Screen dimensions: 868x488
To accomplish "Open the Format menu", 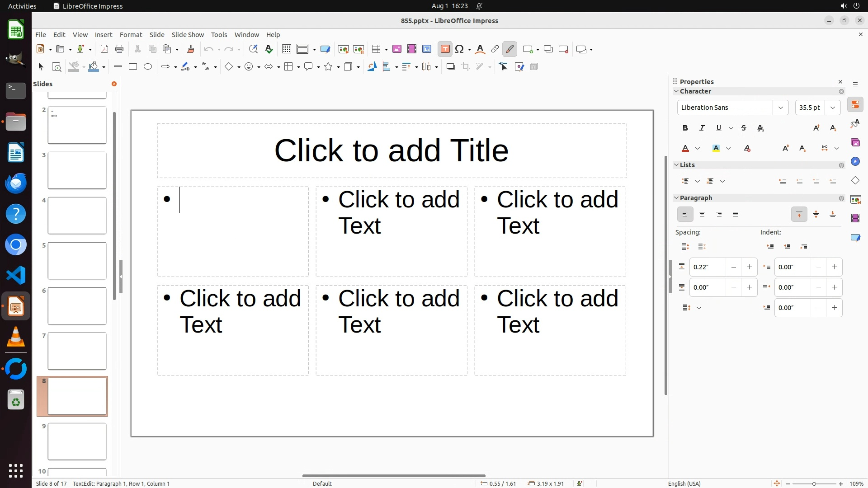I will coord(131,35).
